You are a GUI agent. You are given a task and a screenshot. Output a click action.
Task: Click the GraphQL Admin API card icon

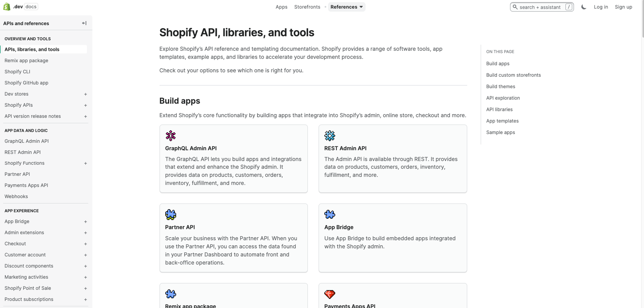click(x=171, y=136)
